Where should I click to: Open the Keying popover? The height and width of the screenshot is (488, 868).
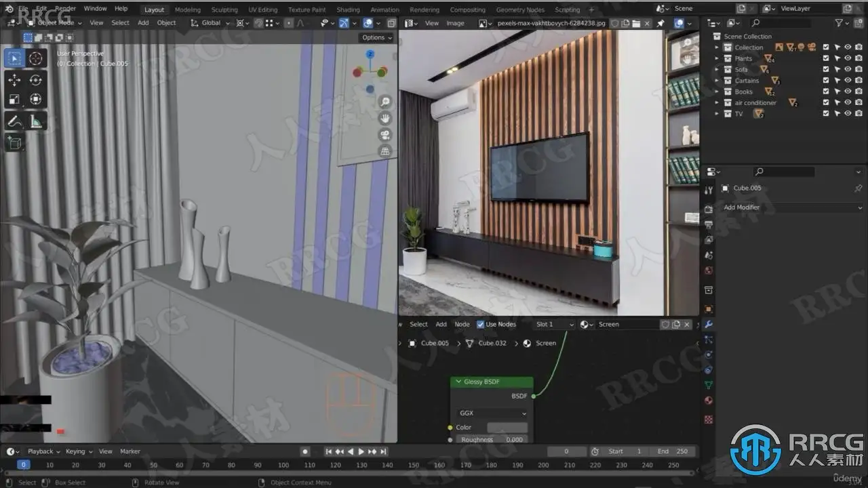79,451
